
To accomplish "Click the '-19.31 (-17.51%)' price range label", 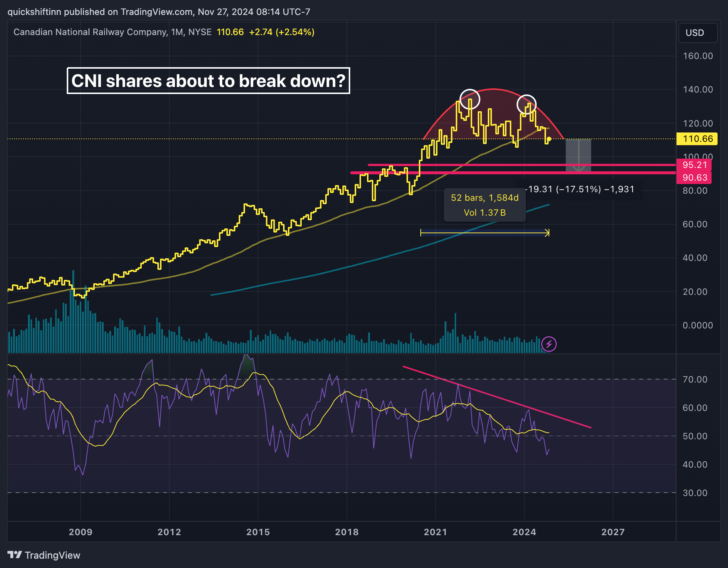I will 580,189.
